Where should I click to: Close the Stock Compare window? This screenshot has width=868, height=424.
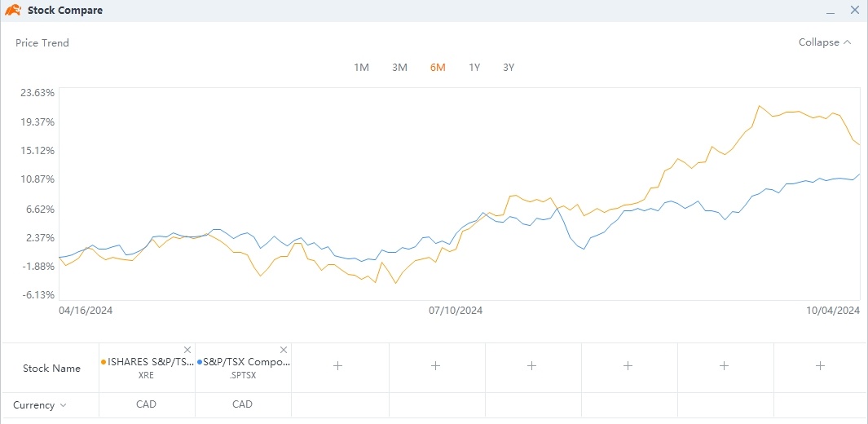853,10
